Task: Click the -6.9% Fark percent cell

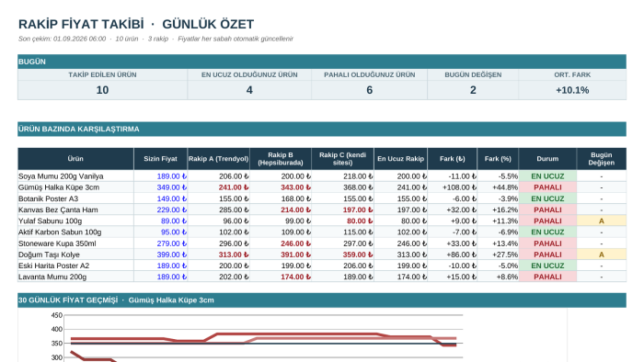Action: 498,232
